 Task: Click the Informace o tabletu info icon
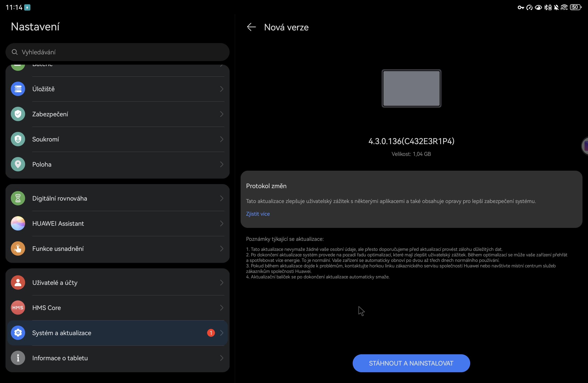[18, 358]
